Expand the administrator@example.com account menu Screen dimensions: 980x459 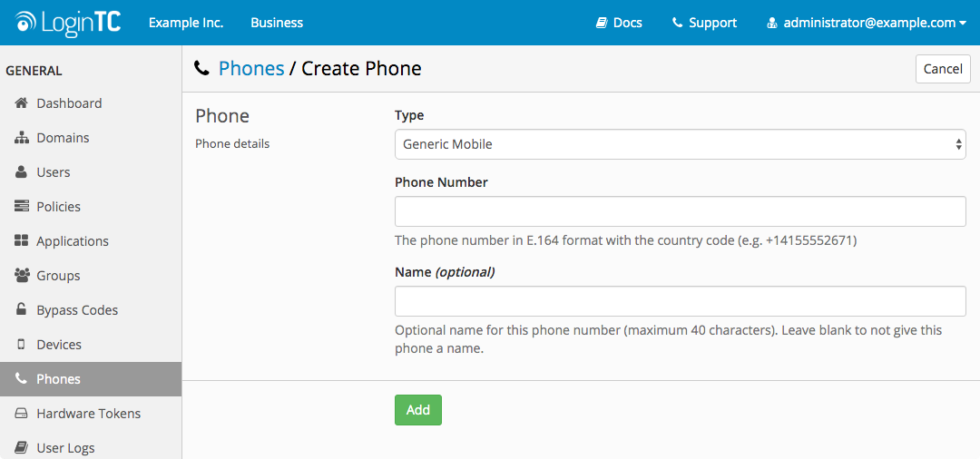click(x=867, y=23)
